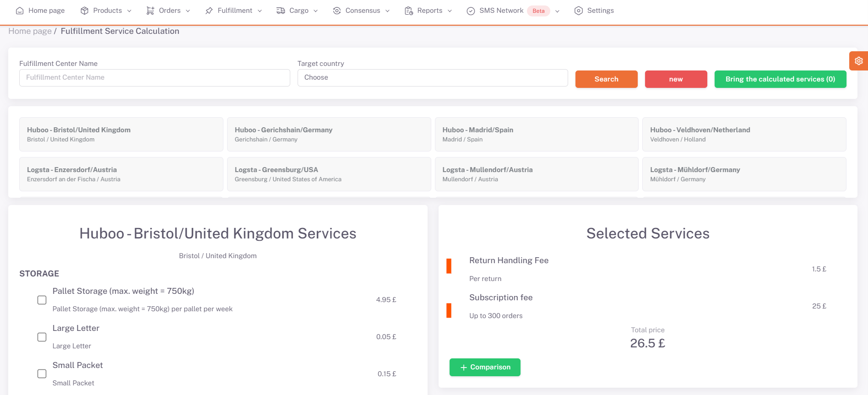Click the Consensus menu label
The image size is (868, 395).
tap(363, 11)
